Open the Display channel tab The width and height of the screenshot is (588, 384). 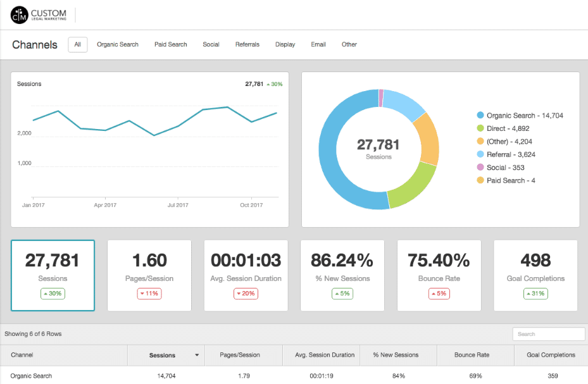[285, 44]
